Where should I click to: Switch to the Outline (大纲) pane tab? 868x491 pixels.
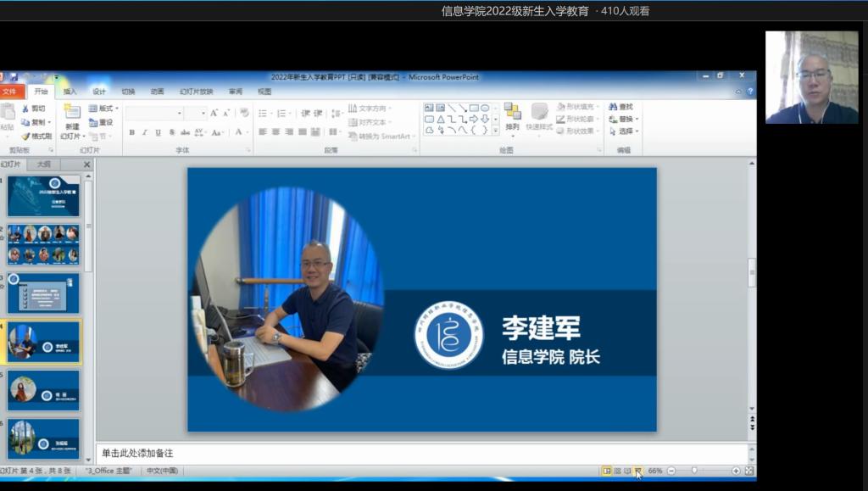pos(43,165)
